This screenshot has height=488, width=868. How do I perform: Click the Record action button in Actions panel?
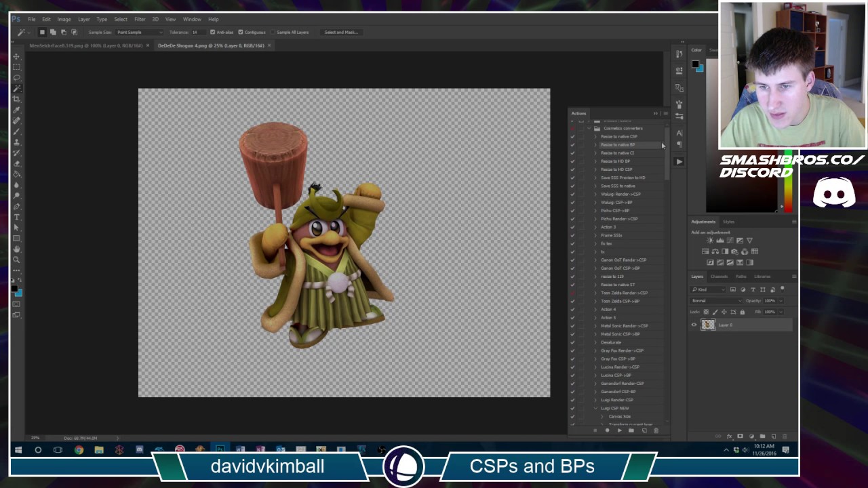coord(607,430)
